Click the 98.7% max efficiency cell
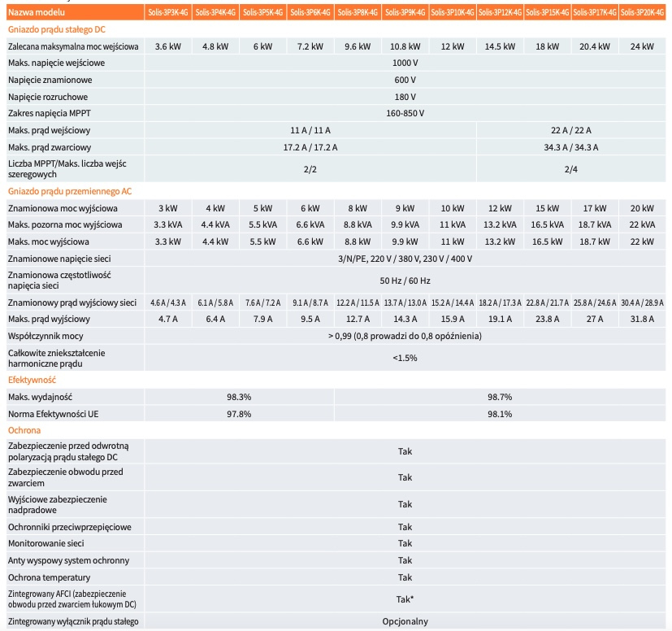This screenshot has height=631, width=672. coord(500,397)
